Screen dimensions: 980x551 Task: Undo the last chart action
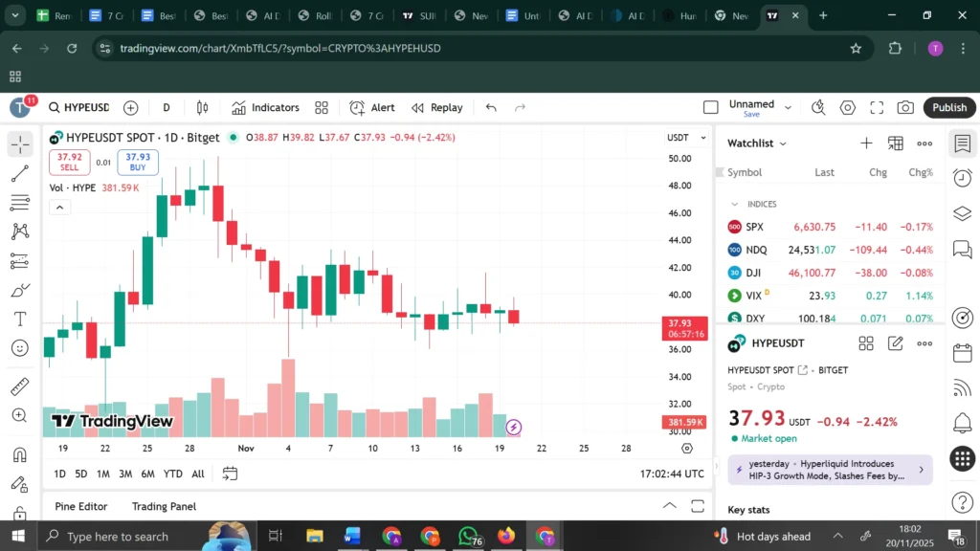point(491,107)
